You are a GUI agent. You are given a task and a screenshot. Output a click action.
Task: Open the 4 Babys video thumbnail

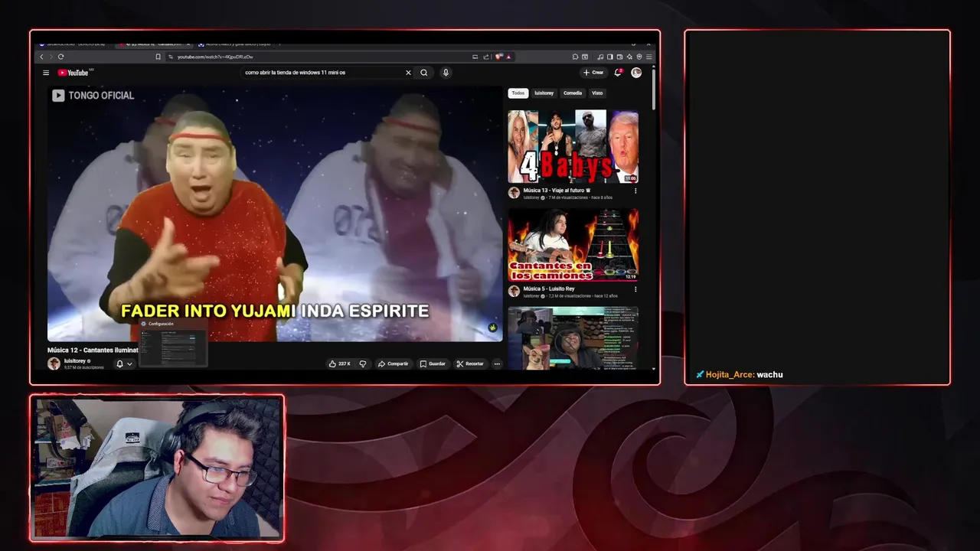573,146
